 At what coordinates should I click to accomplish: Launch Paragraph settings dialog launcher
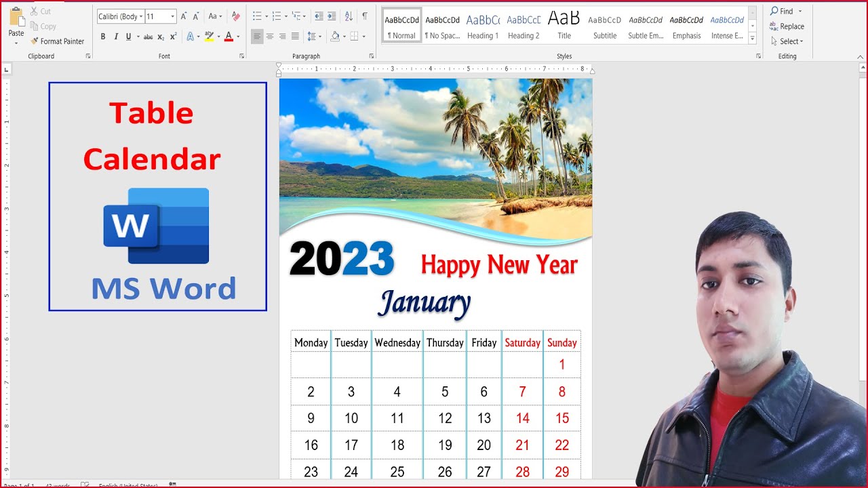pyautogui.click(x=372, y=56)
